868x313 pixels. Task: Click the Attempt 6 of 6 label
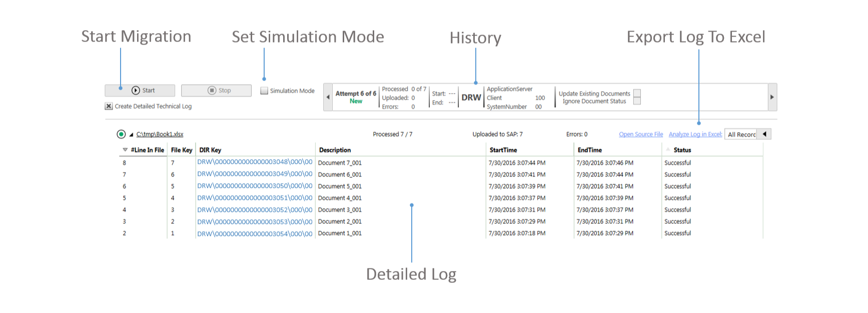(x=356, y=94)
